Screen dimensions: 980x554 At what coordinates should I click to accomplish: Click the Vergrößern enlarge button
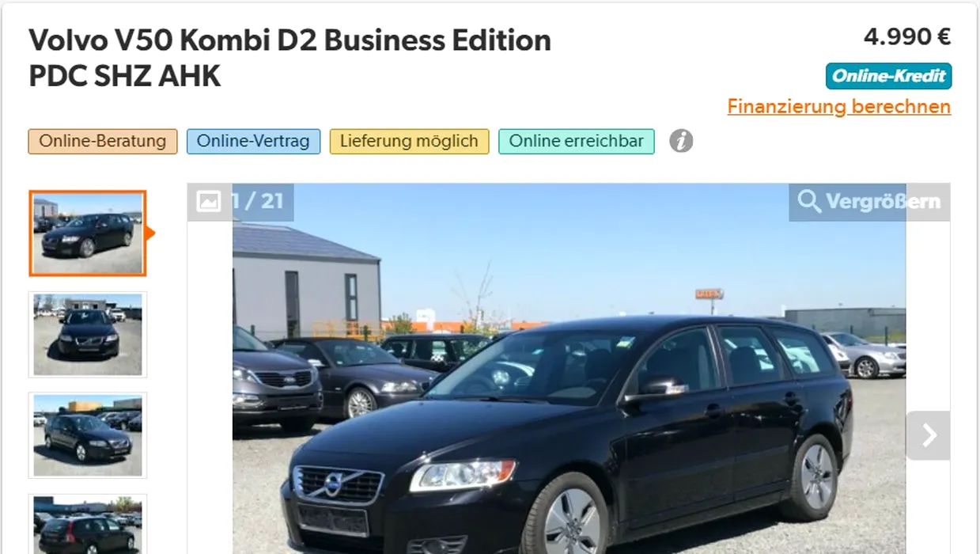point(869,202)
